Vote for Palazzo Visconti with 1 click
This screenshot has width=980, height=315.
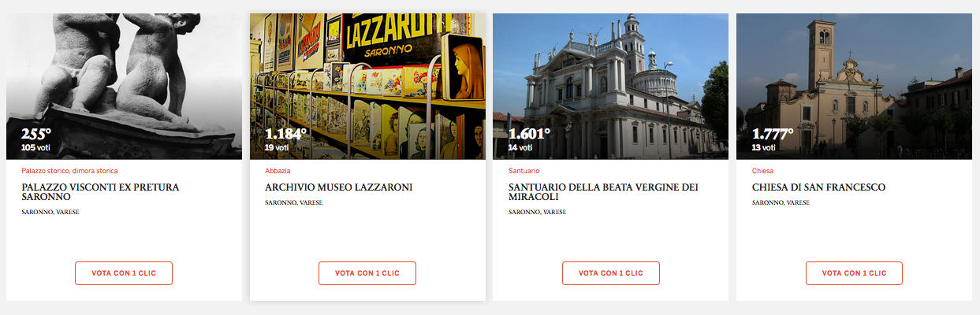124,273
